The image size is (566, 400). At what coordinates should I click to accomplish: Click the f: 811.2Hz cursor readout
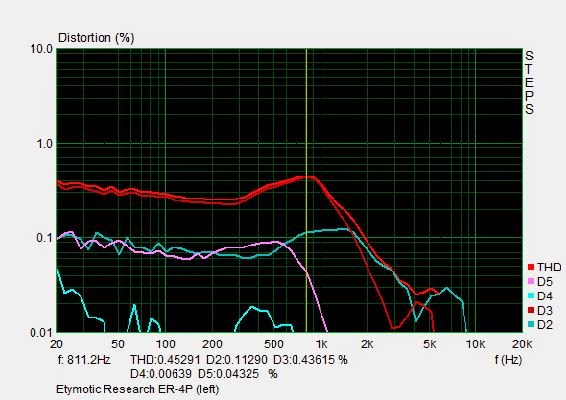tap(84, 360)
